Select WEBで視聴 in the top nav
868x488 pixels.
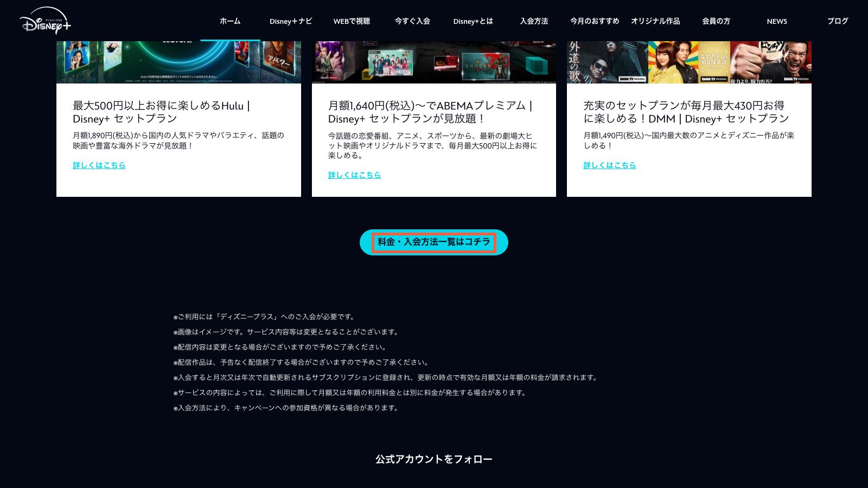pyautogui.click(x=352, y=21)
